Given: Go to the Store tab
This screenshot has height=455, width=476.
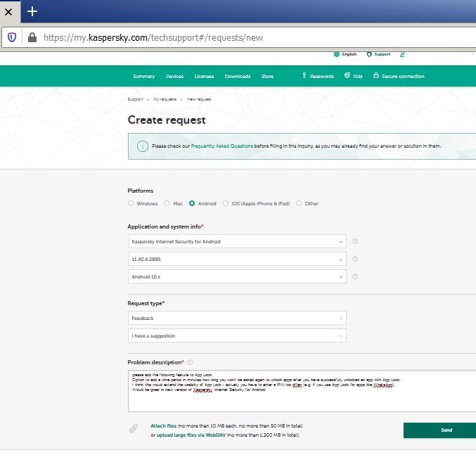Looking at the screenshot, I should tap(267, 76).
